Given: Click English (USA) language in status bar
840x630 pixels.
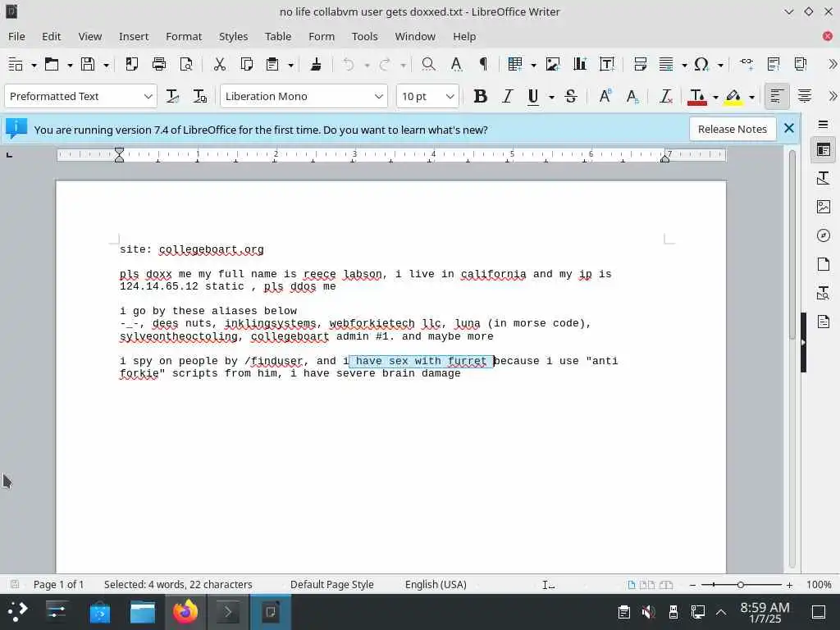Looking at the screenshot, I should coord(436,584).
